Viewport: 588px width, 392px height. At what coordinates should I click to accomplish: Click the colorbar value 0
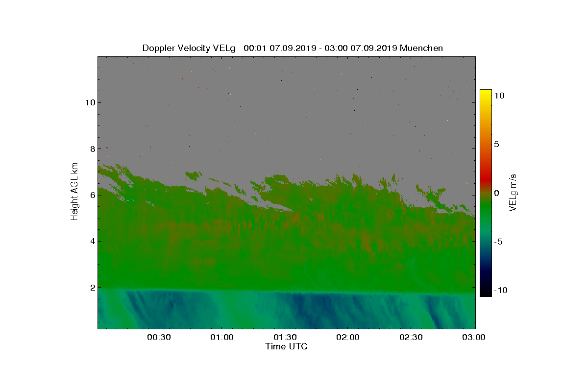496,193
